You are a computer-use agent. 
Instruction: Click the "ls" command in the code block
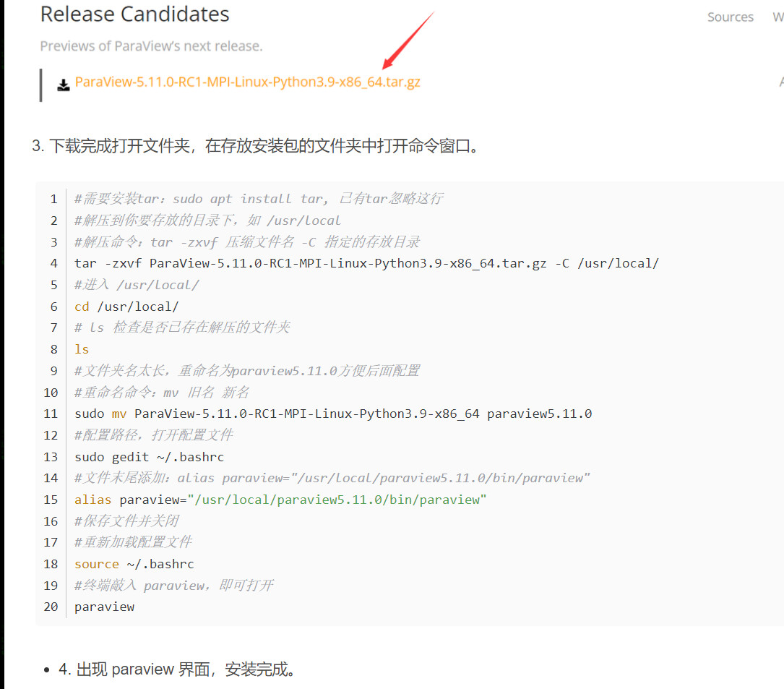point(82,349)
